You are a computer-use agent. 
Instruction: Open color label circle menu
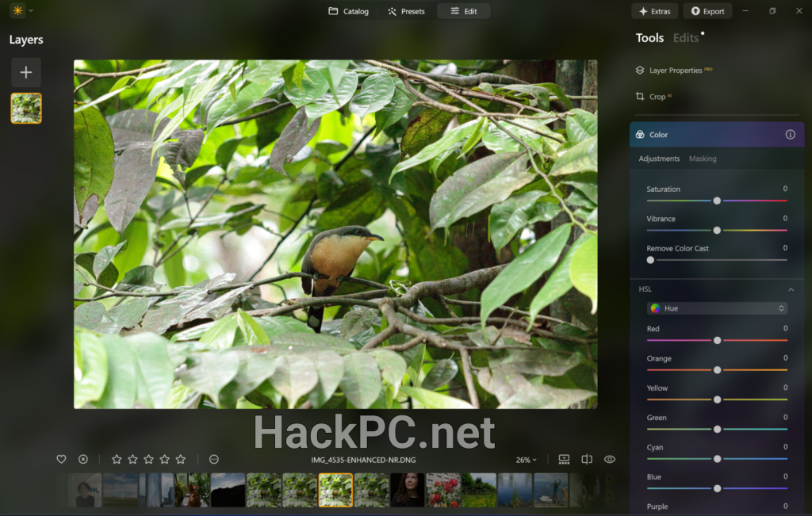click(x=214, y=459)
